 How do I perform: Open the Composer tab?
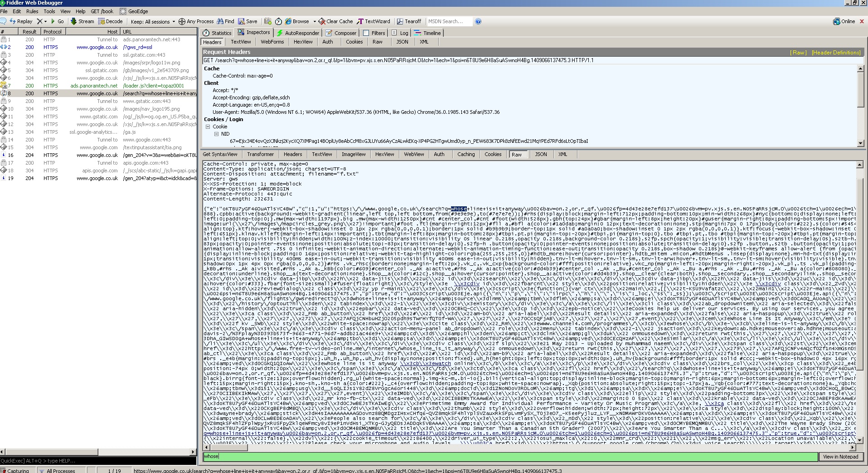[x=341, y=33]
